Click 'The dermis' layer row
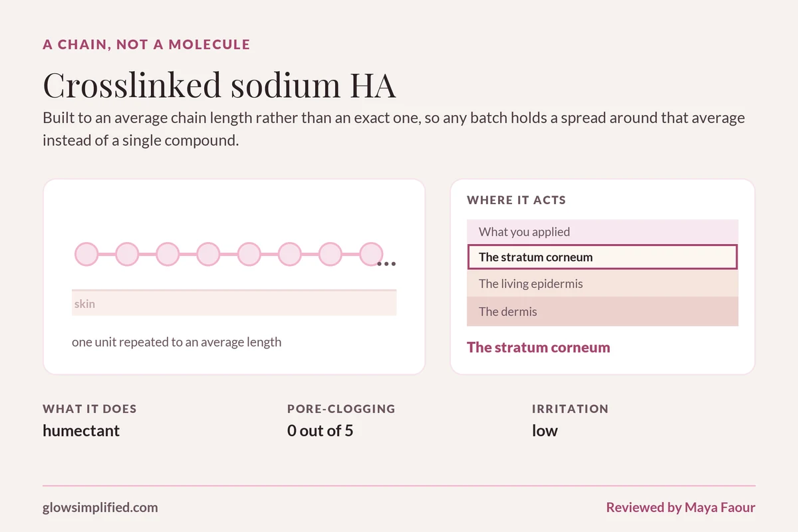This screenshot has height=532, width=798. [602, 312]
